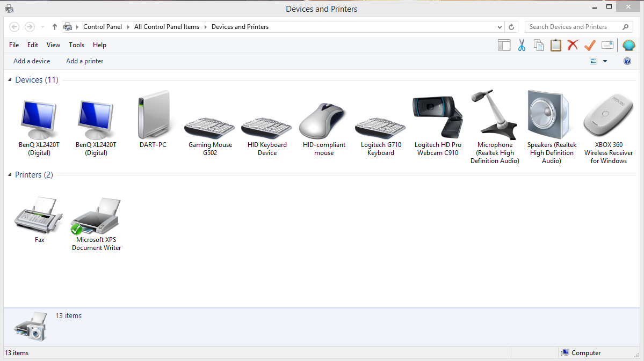644x361 pixels.
Task: Open the View menu
Action: click(53, 45)
